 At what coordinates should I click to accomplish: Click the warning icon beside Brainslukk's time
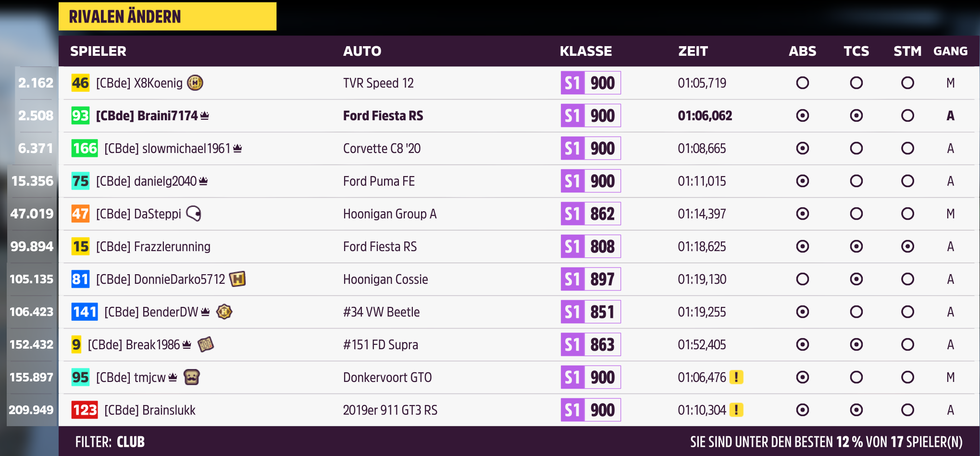coord(737,410)
